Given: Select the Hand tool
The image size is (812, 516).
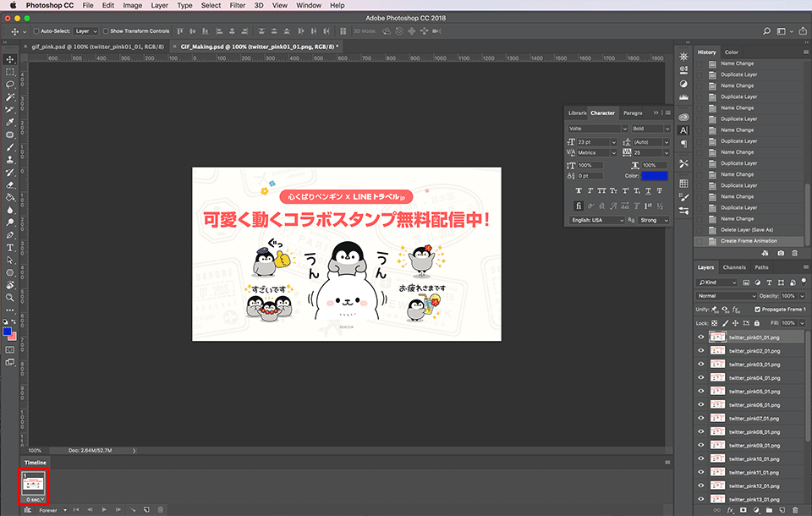Looking at the screenshot, I should click(10, 285).
